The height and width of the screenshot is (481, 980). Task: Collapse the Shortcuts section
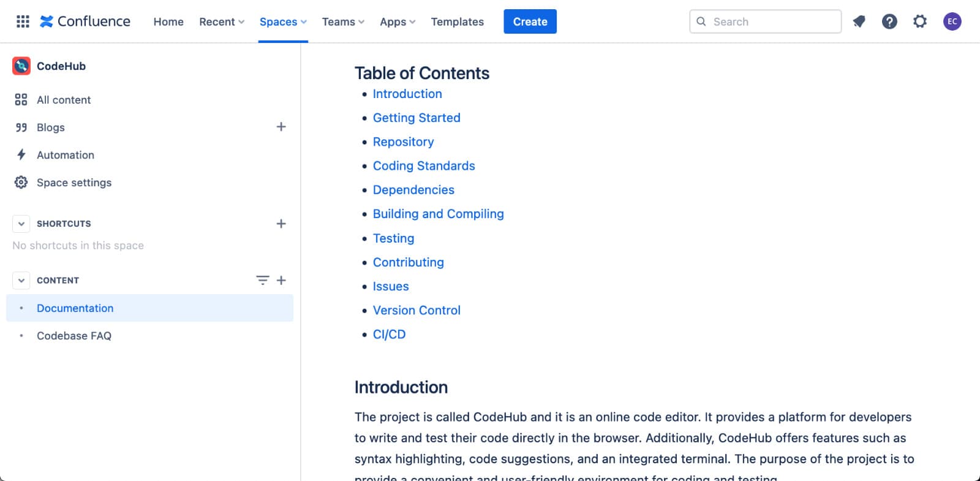(x=21, y=224)
